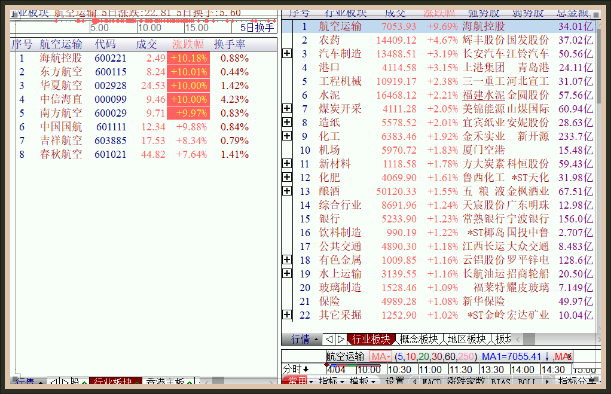Viewport: 611px width, 394px height.
Task: Switch to the 概念板块 tab
Action: pyautogui.click(x=419, y=339)
